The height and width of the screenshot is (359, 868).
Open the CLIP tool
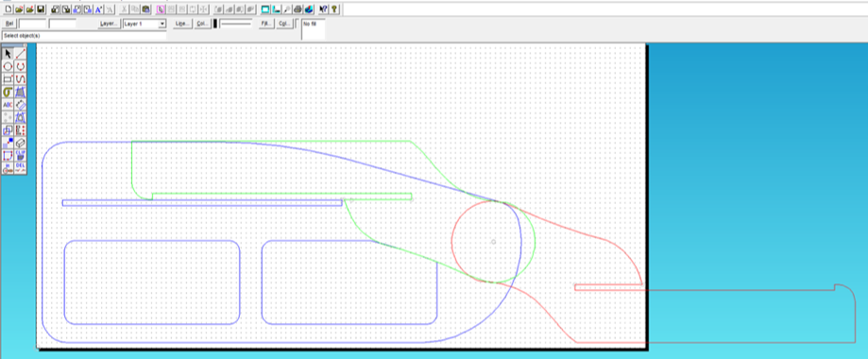click(x=21, y=155)
